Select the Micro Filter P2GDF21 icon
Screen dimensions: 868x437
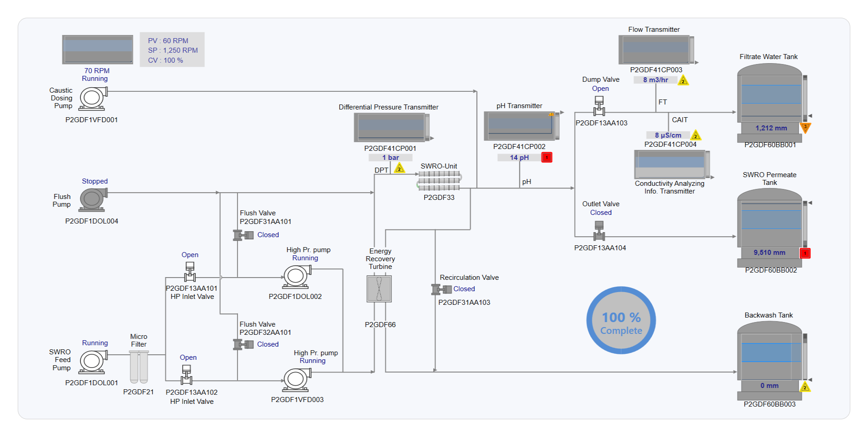[139, 367]
